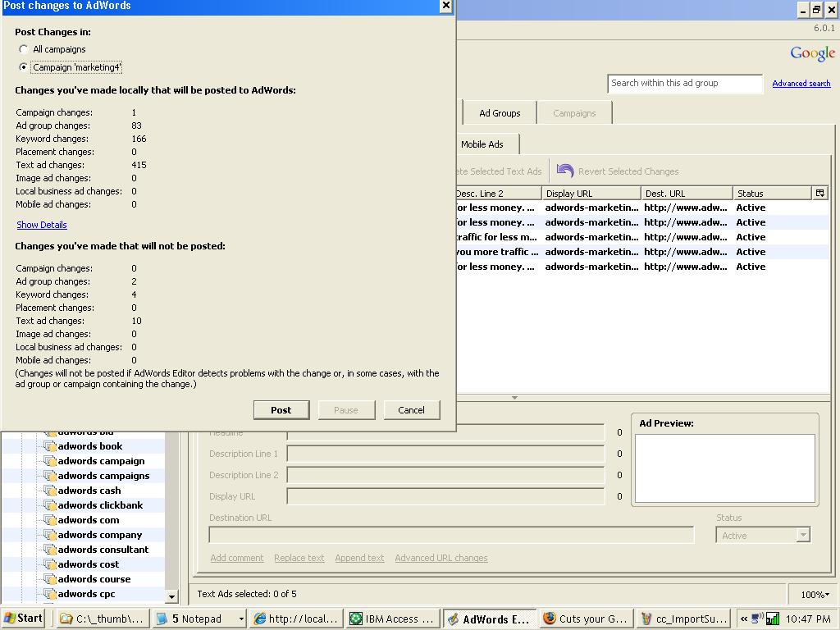Expand the Notepad group dropdown arrow

pos(242,619)
